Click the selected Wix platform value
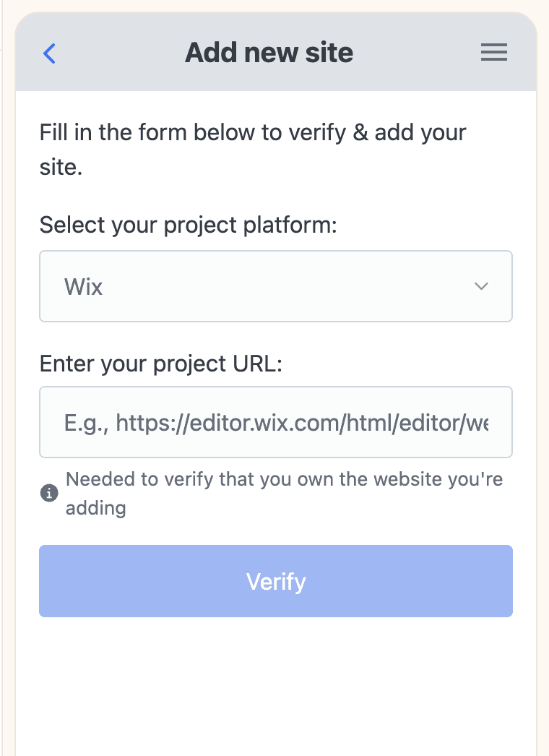 point(84,287)
